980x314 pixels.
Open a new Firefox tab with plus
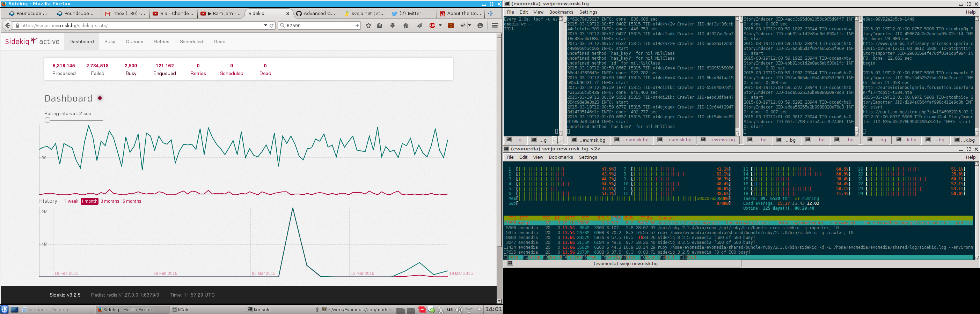[x=491, y=13]
